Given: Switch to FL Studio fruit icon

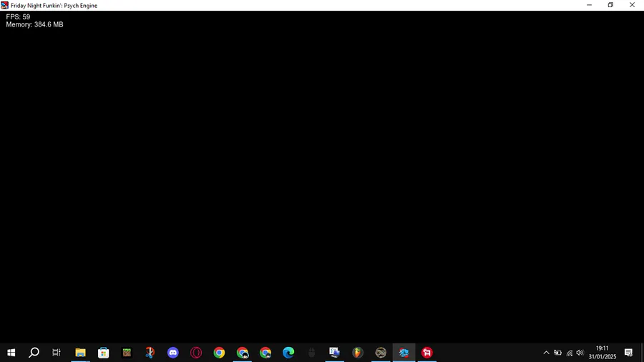Looking at the screenshot, I should click(357, 353).
